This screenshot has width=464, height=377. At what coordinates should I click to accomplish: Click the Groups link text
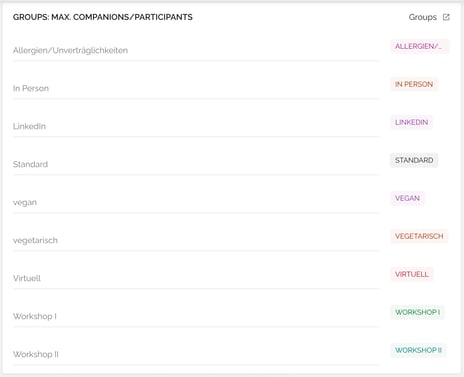coord(422,17)
